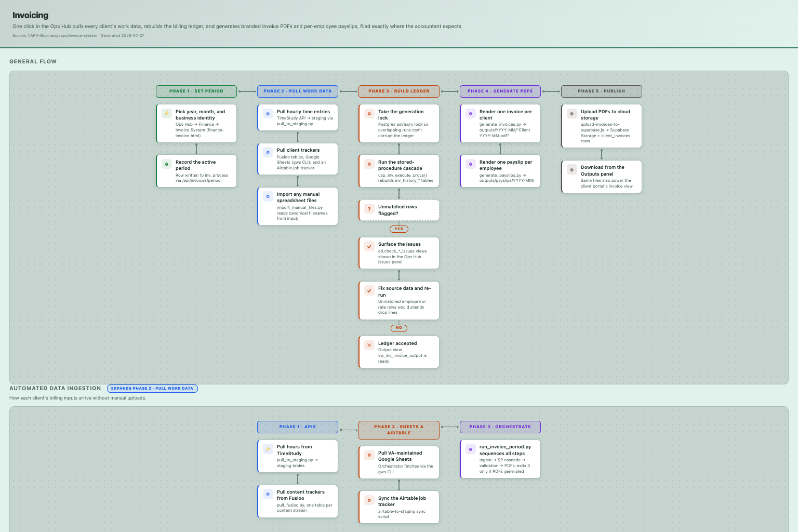The height and width of the screenshot is (532, 798).
Task: Click the Ledger accepted title
Action: click(x=397, y=343)
